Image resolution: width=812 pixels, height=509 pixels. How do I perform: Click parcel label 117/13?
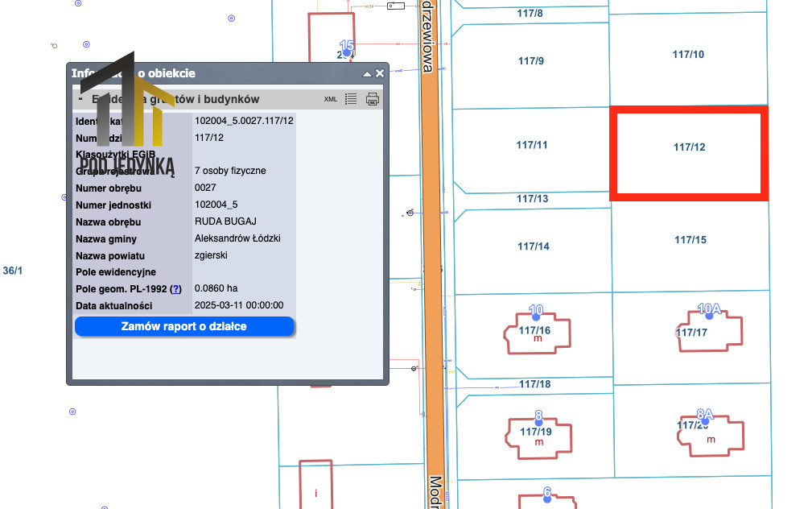tap(532, 198)
